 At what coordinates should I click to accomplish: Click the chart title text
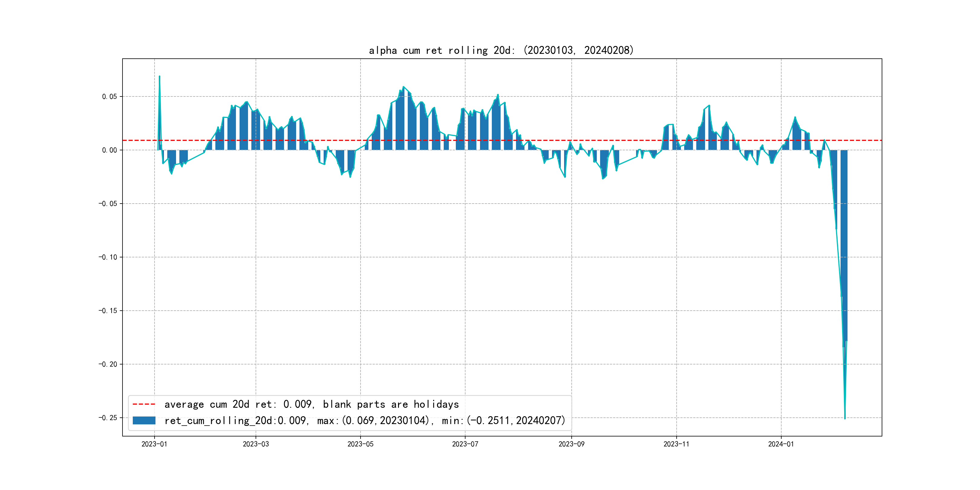point(501,50)
